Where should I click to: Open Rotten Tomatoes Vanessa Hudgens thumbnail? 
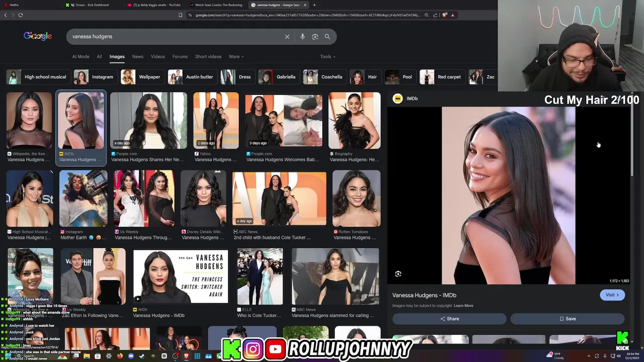356,199
